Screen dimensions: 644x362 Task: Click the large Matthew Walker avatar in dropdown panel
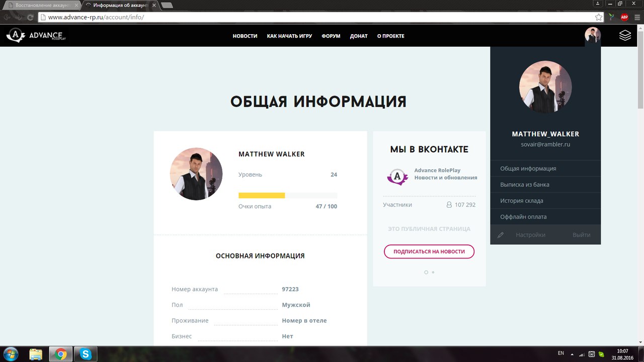[545, 87]
